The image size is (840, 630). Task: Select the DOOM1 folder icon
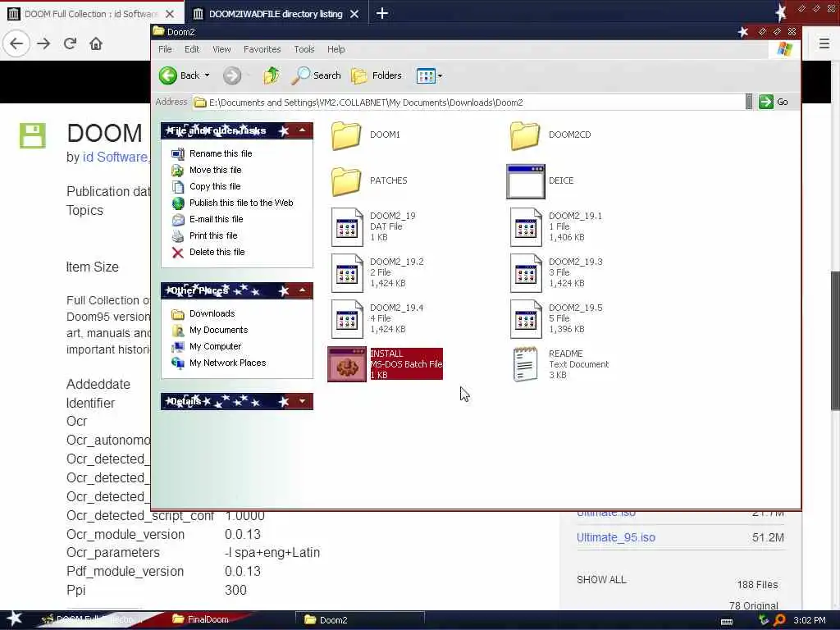coord(346,135)
